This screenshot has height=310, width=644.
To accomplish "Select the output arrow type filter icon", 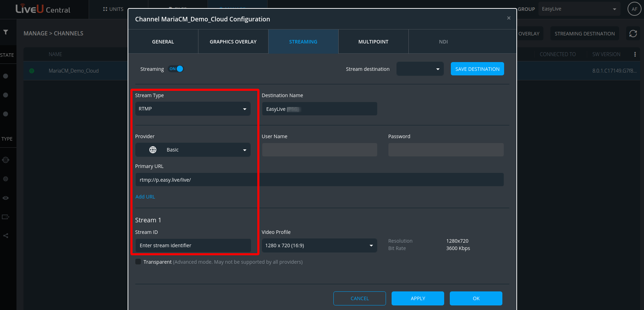I will coord(6,217).
